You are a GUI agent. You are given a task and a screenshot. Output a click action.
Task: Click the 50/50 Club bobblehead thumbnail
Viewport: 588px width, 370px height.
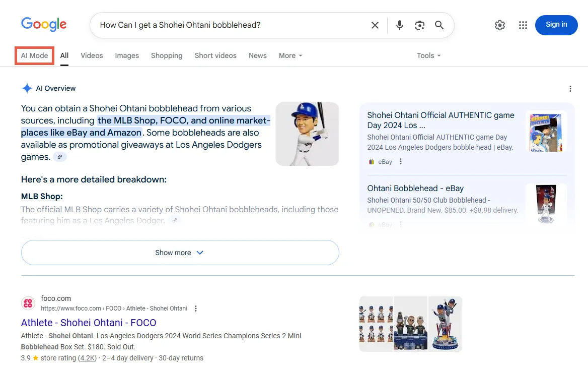click(546, 204)
